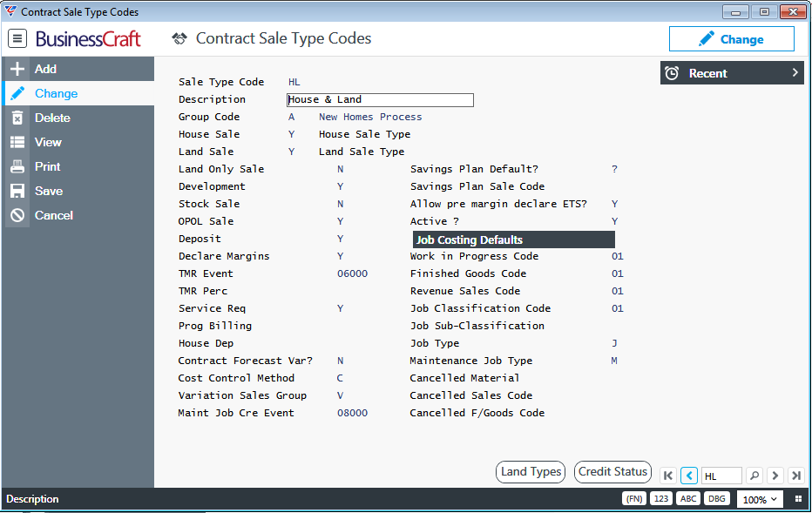Click the Save floppy disk icon
Image resolution: width=812 pixels, height=513 pixels.
[17, 191]
